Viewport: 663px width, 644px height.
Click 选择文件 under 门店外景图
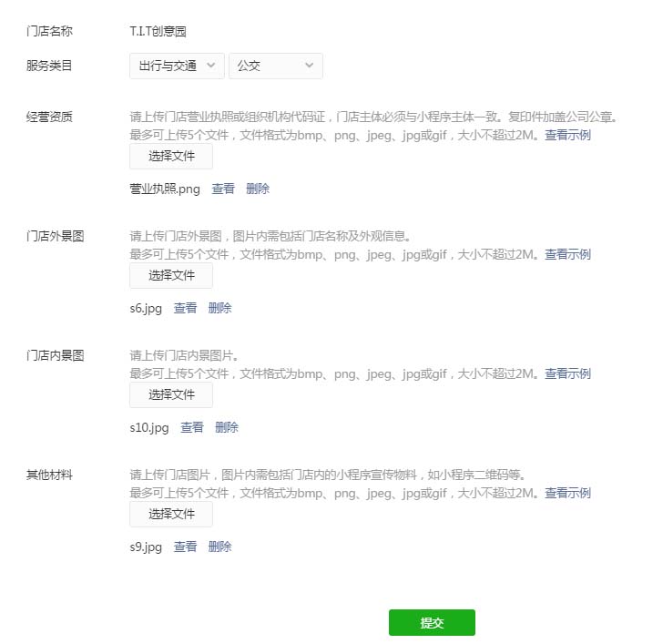171,276
